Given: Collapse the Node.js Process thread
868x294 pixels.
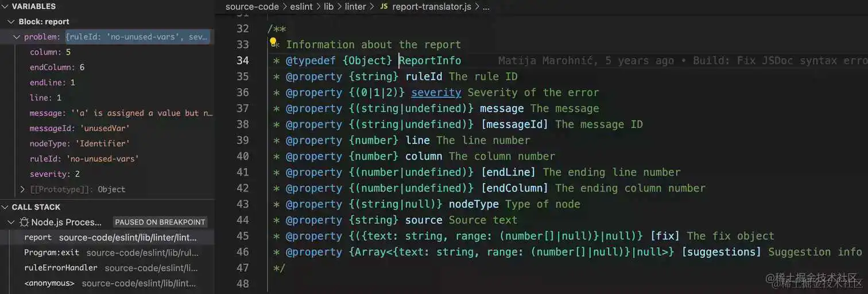Looking at the screenshot, I should (x=11, y=222).
